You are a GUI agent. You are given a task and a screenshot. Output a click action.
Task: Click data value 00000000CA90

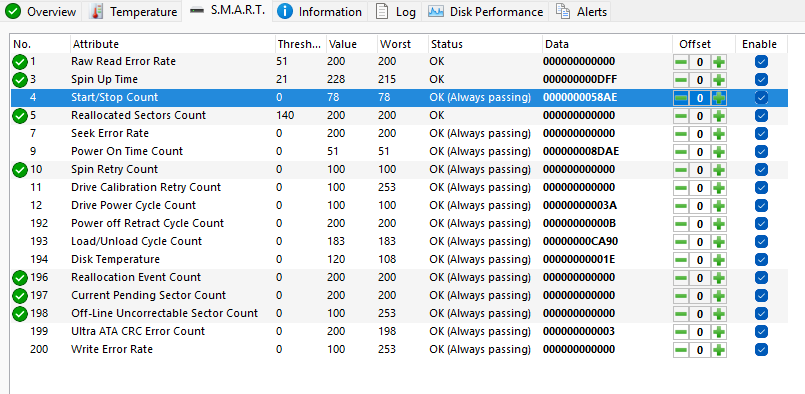pyautogui.click(x=580, y=241)
